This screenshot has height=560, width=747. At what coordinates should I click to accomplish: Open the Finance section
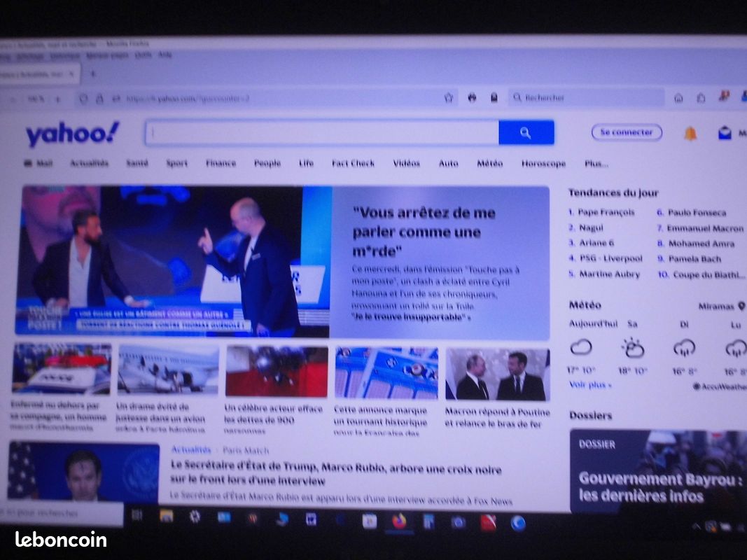[x=221, y=163]
